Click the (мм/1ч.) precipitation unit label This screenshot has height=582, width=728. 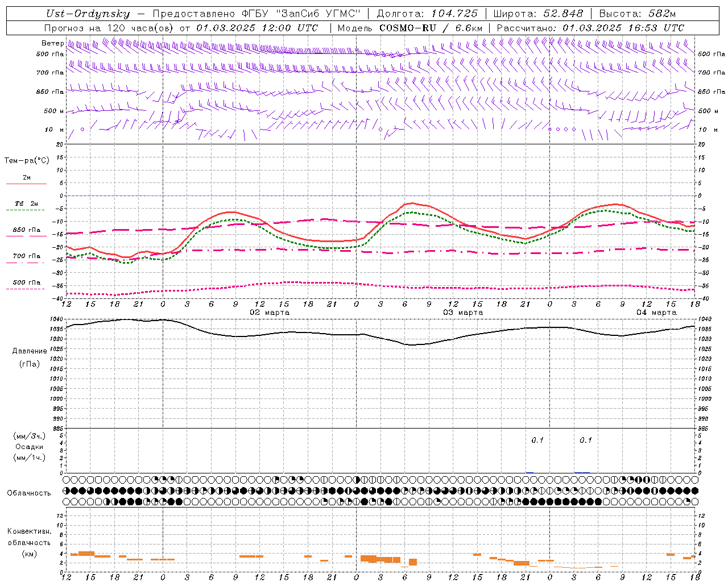point(29,458)
